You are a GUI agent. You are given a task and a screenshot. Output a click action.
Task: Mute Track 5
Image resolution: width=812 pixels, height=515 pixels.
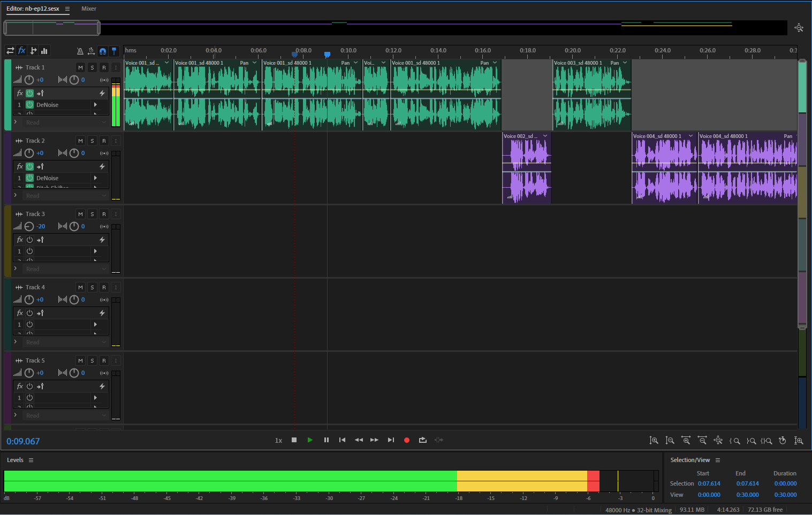coord(80,360)
